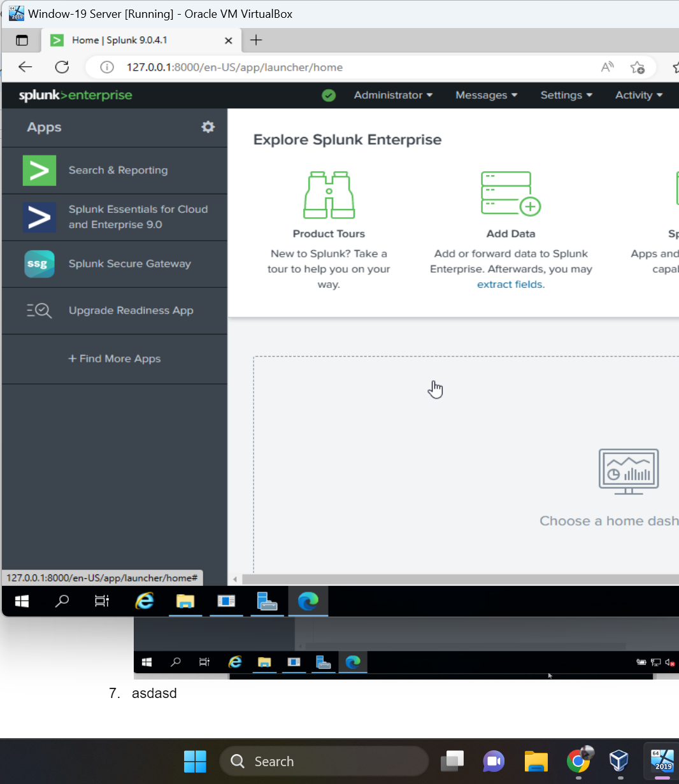Open File Explorer in VirtualBox guest taskbar
The width and height of the screenshot is (679, 784).
[185, 601]
